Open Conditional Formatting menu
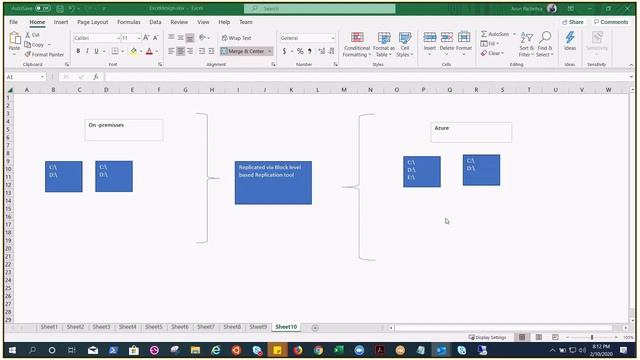Viewport: 640px width, 360px height. click(357, 44)
